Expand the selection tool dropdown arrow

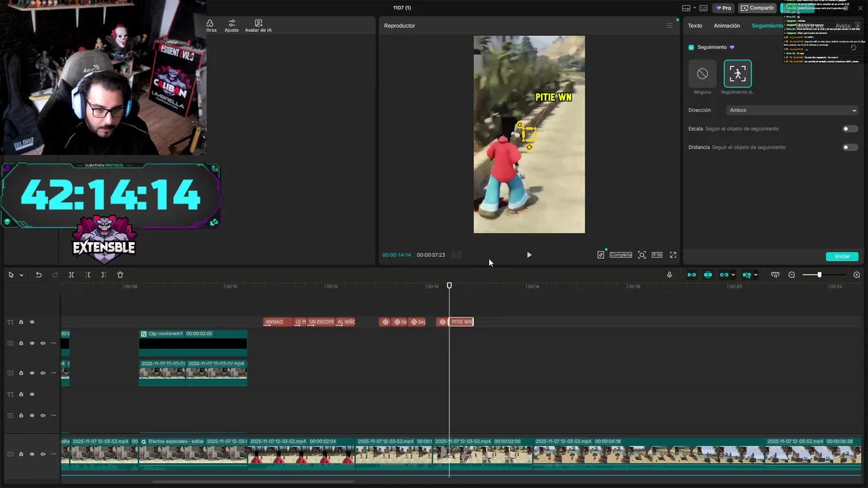click(21, 275)
